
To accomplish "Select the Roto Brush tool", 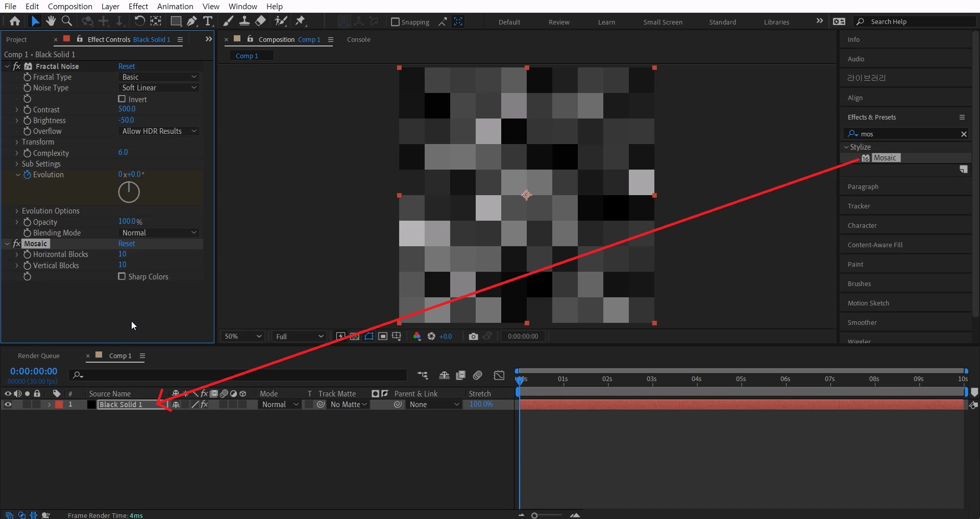I will click(x=281, y=21).
